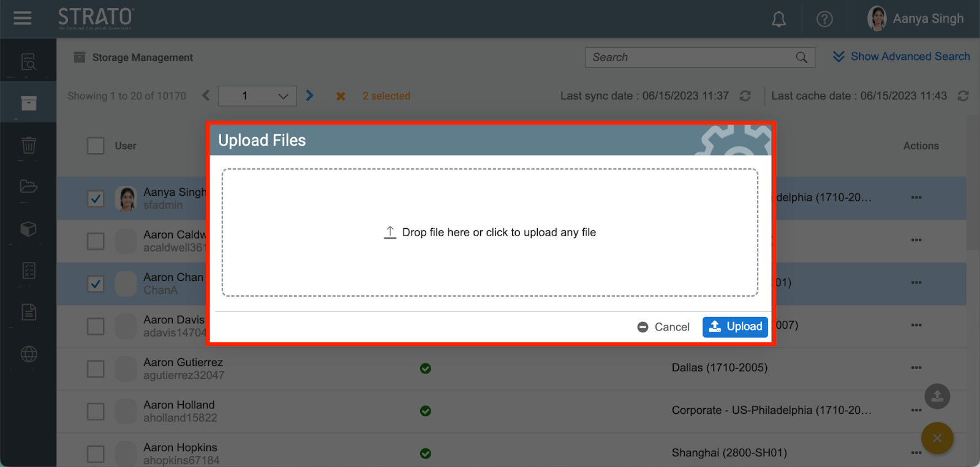980x467 pixels.
Task: Open the trash bin in sidebar
Action: (29, 146)
